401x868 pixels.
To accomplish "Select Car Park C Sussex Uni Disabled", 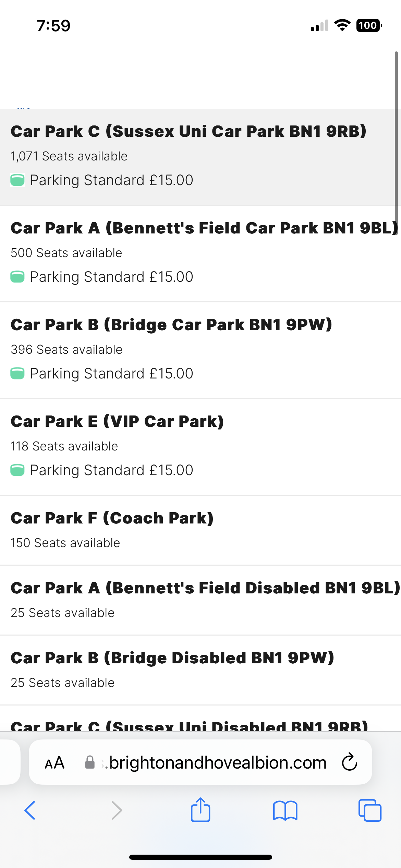I will point(200,719).
